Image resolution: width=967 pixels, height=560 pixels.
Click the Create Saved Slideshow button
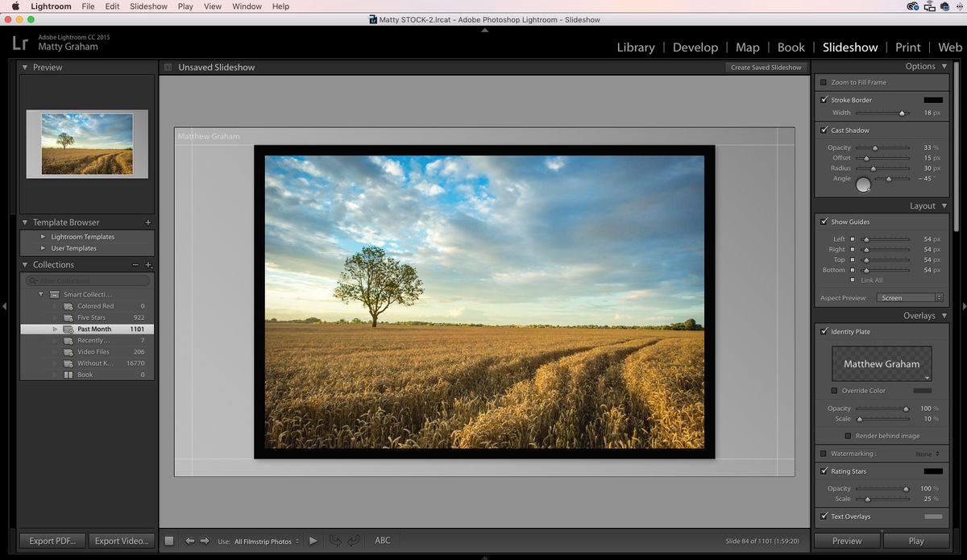click(766, 68)
